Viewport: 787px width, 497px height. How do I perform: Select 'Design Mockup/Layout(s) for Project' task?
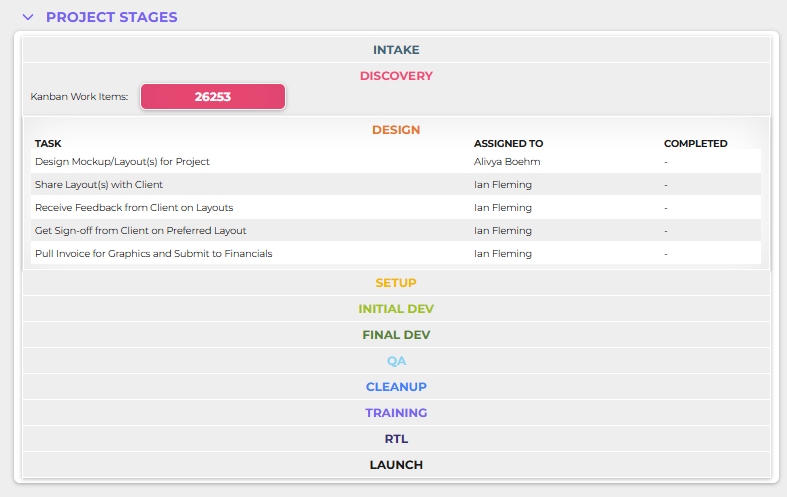(x=122, y=162)
